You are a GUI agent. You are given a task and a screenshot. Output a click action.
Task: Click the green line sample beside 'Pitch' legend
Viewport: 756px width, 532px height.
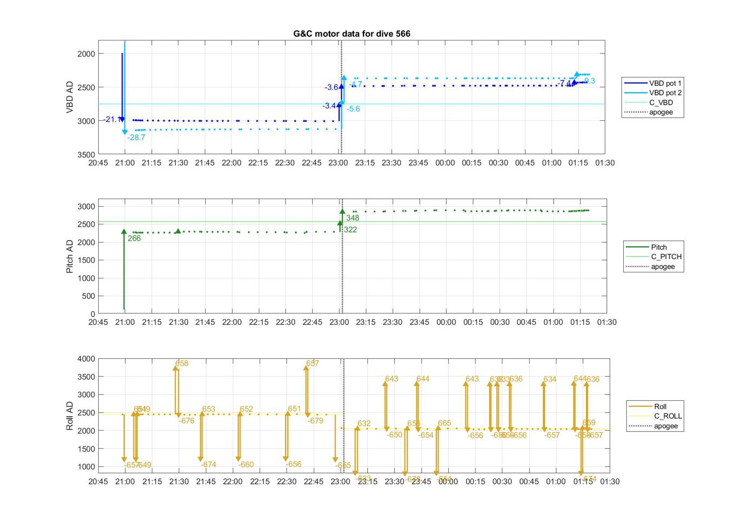pos(637,247)
